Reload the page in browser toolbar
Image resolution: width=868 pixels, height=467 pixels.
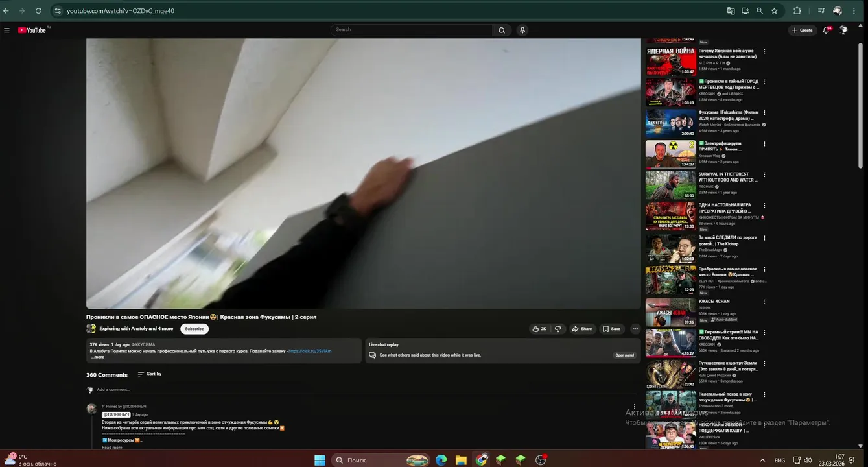(38, 11)
